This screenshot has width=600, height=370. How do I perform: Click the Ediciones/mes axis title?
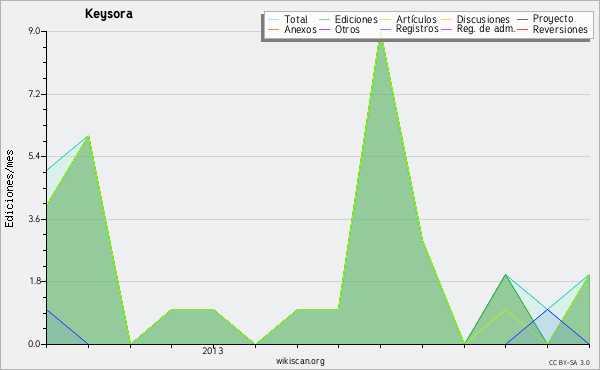9,189
